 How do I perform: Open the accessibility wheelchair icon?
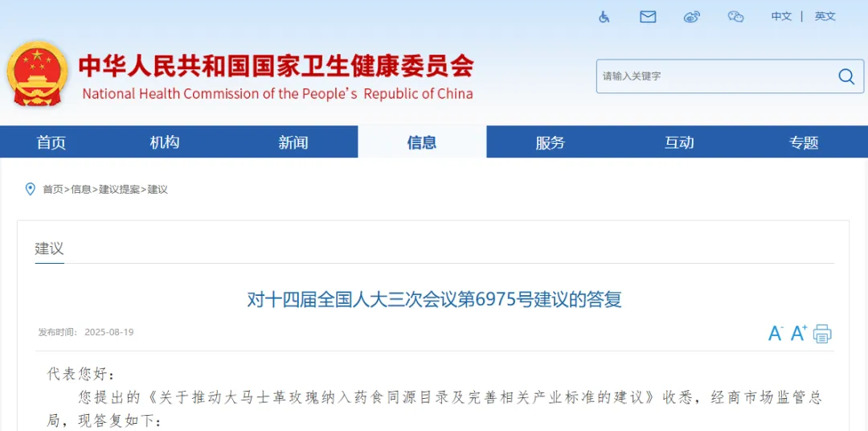604,17
